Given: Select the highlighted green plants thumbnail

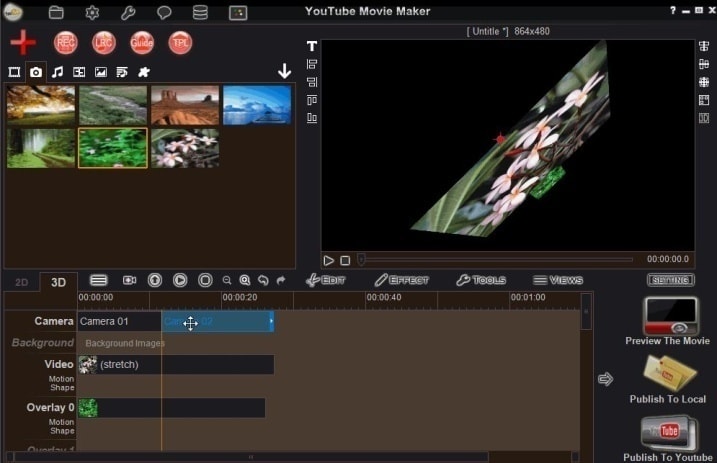Looking at the screenshot, I should 113,148.
